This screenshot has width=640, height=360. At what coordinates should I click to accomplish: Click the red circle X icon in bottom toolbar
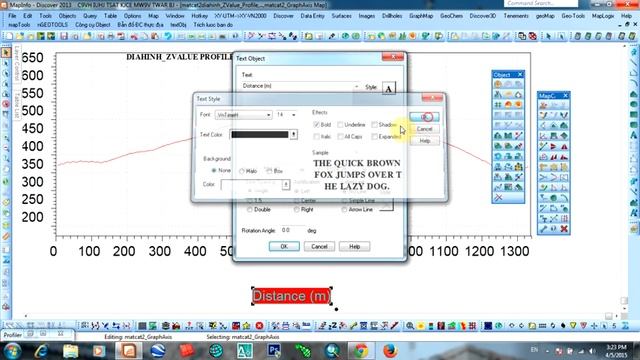point(259,326)
